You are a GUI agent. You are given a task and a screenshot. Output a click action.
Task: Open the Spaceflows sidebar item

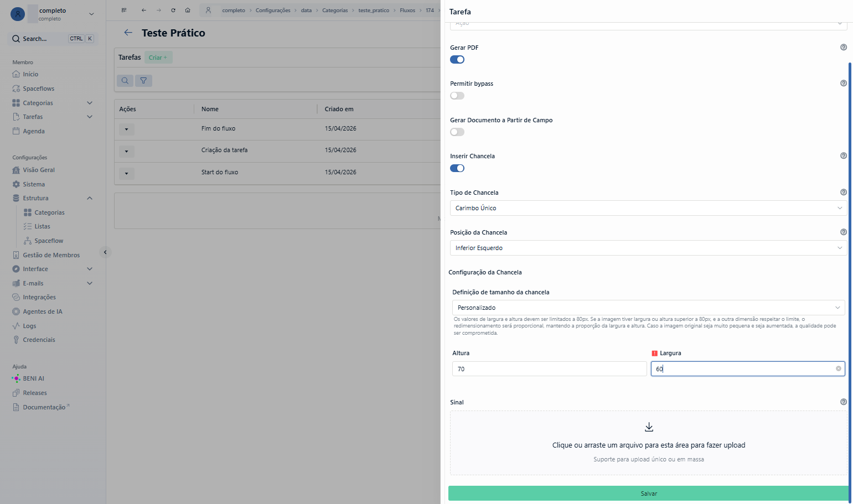point(38,89)
